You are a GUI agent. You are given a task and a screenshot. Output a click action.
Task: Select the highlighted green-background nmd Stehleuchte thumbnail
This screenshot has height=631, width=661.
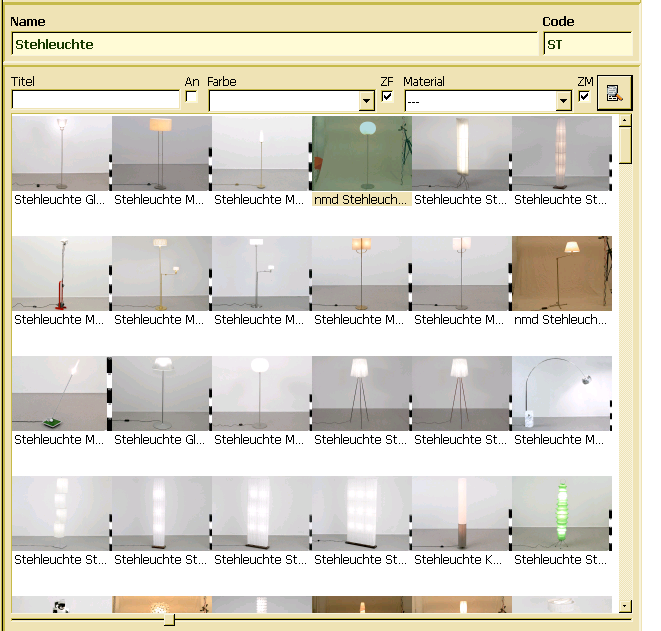click(361, 154)
